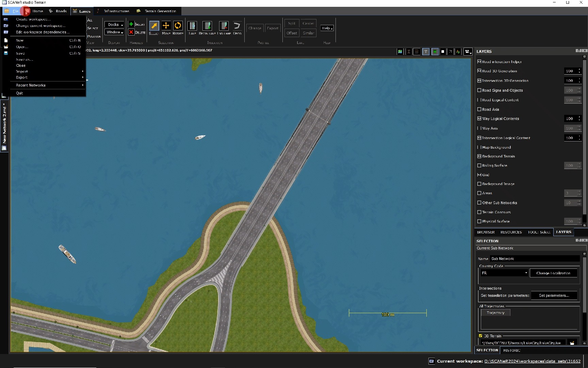Click the Set parameters... button

coord(554,295)
